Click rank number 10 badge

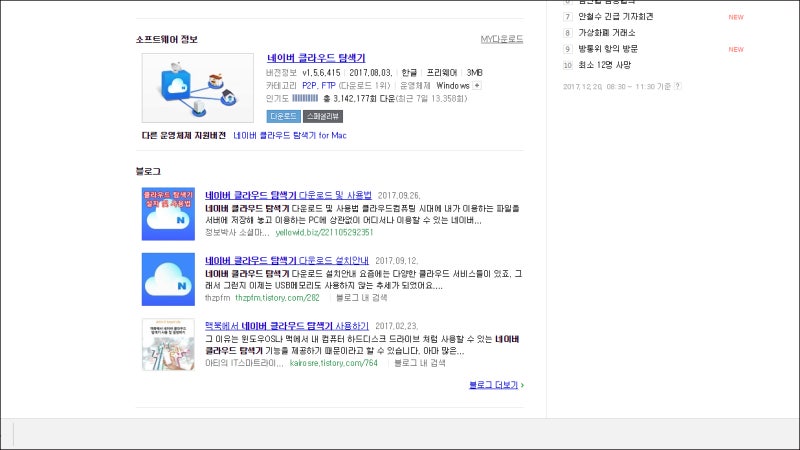click(568, 65)
